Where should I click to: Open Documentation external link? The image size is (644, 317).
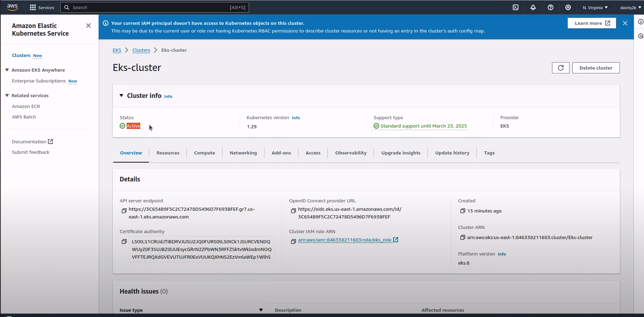32,142
